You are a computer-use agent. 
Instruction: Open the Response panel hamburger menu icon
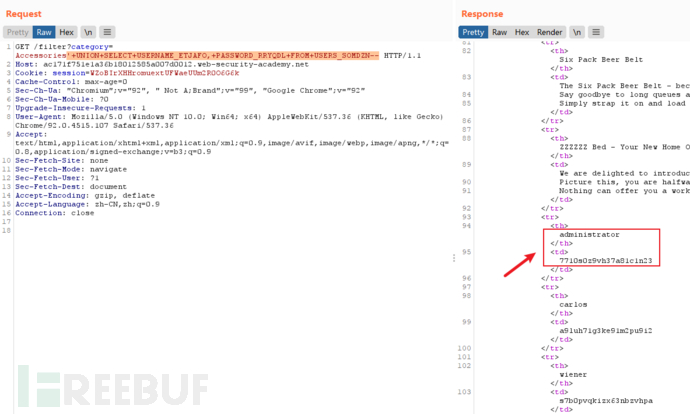[x=596, y=32]
